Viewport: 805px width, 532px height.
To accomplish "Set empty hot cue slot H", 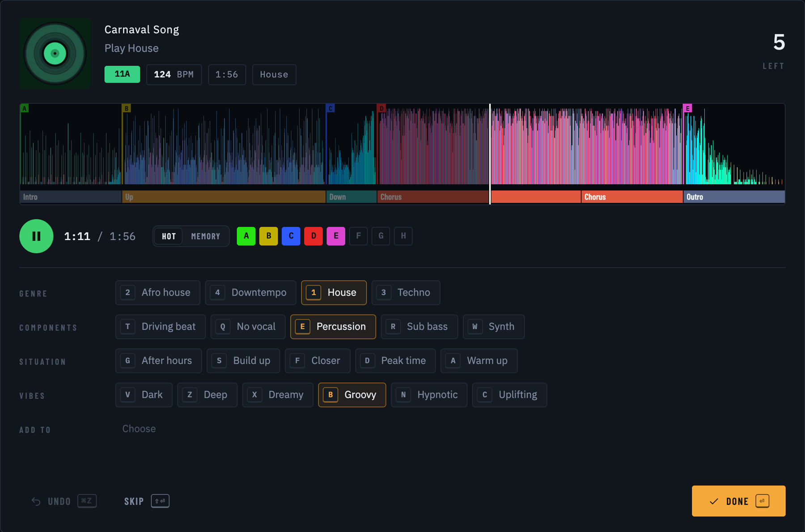I will coord(403,236).
